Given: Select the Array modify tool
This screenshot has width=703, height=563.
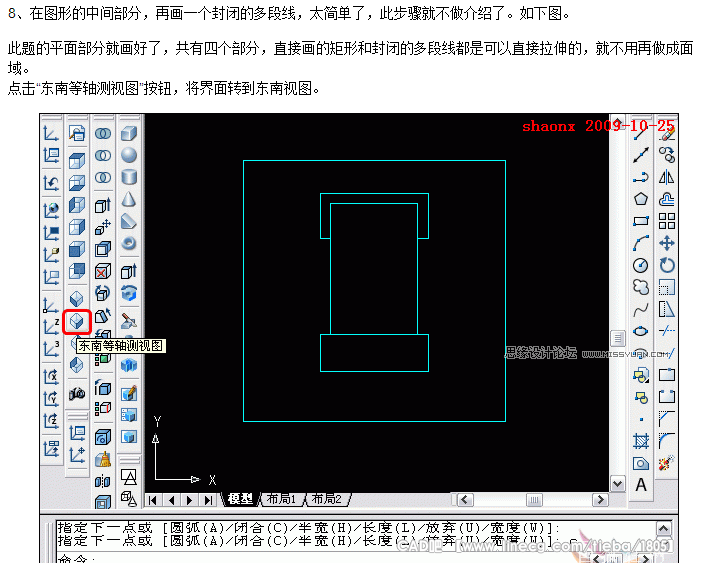Looking at the screenshot, I should tap(667, 221).
